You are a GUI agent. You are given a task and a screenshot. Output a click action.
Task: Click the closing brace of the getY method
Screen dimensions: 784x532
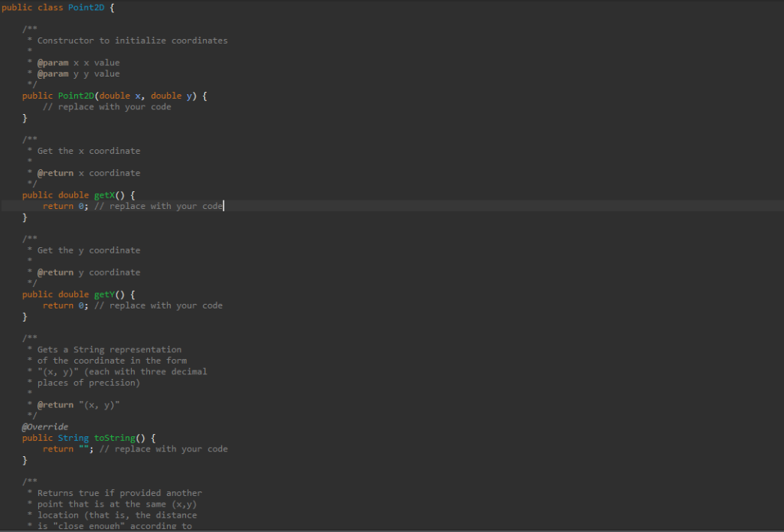pos(24,316)
